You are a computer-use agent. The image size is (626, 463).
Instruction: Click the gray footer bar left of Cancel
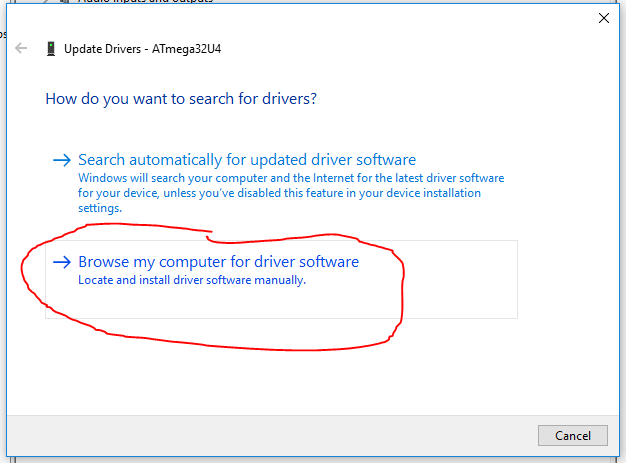270,434
